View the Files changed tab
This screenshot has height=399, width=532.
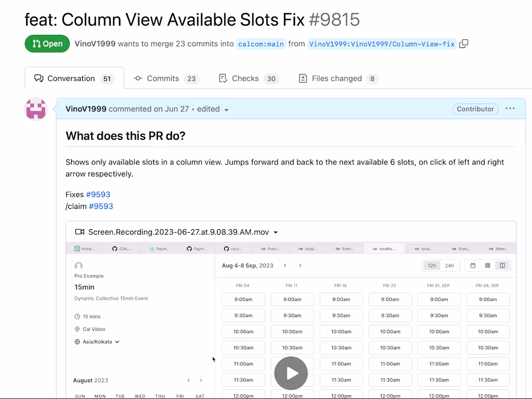pyautogui.click(x=337, y=78)
